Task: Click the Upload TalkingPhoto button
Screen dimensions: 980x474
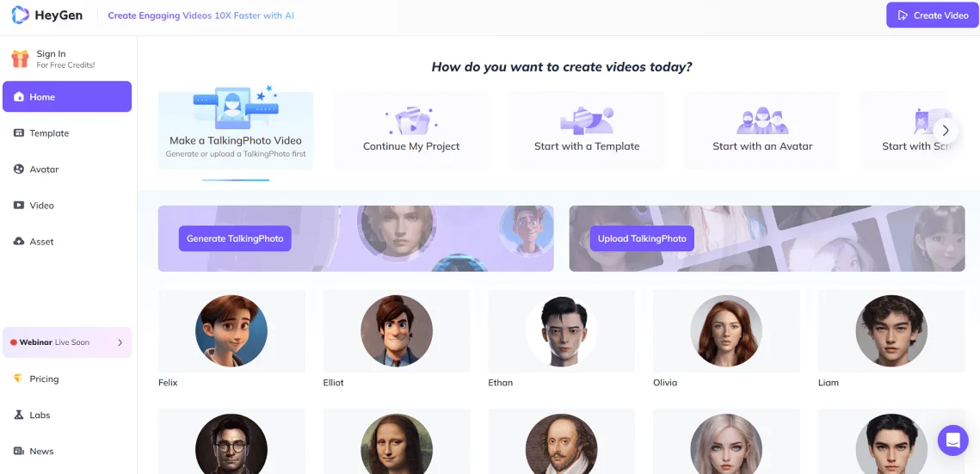Action: pos(642,238)
